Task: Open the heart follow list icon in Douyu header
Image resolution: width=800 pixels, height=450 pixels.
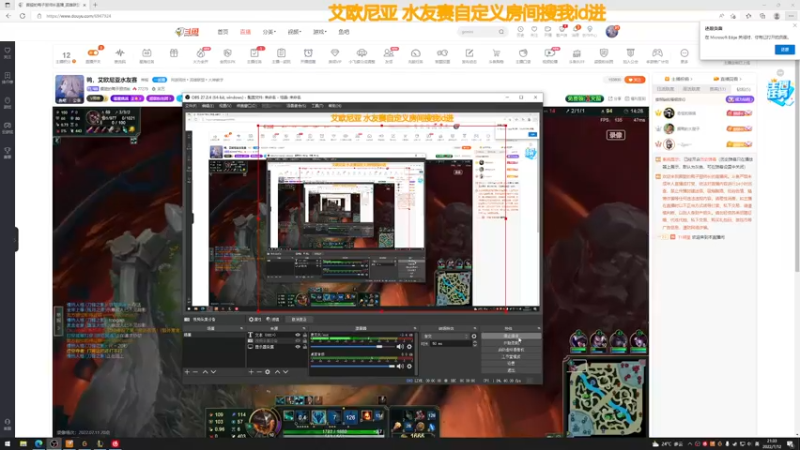Action: coord(534,30)
